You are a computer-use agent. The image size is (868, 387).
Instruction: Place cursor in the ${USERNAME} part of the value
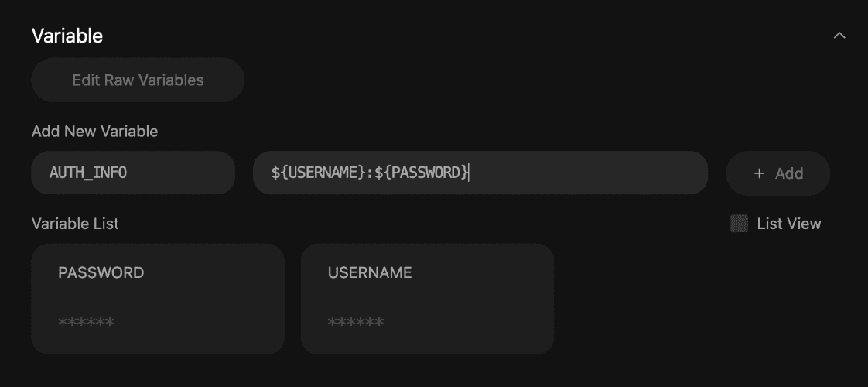tap(317, 173)
